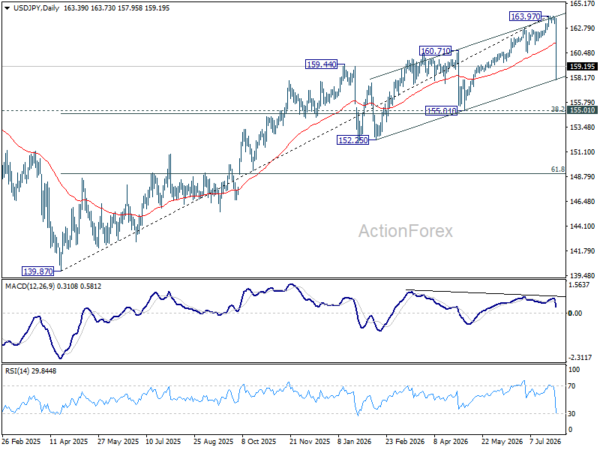Click the 144.100 price axis value

tap(582, 227)
